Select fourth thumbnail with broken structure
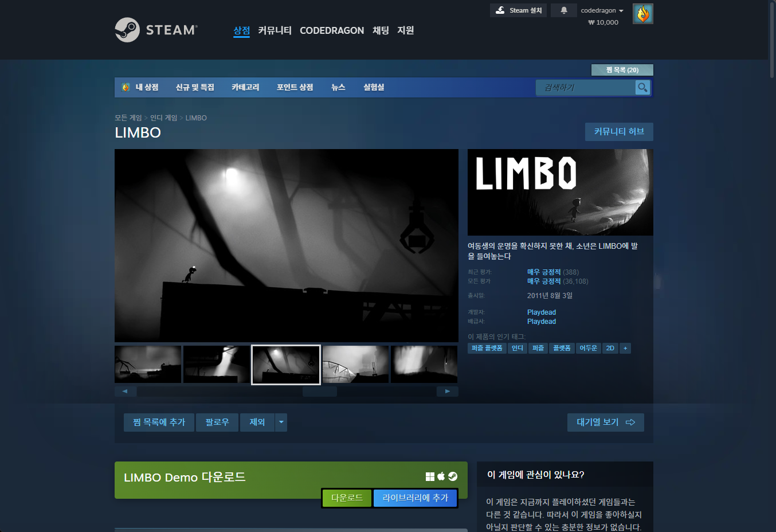The image size is (776, 532). pos(355,365)
